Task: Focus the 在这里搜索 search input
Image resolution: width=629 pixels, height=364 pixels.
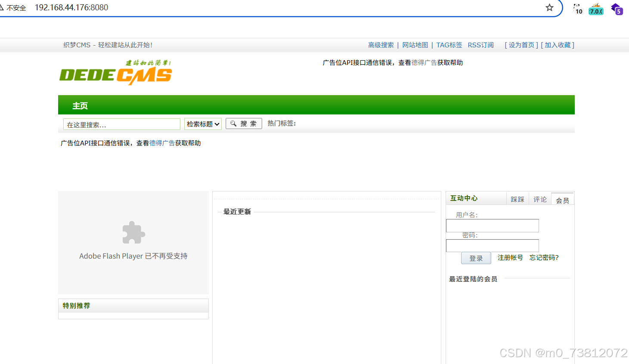Action: point(122,124)
